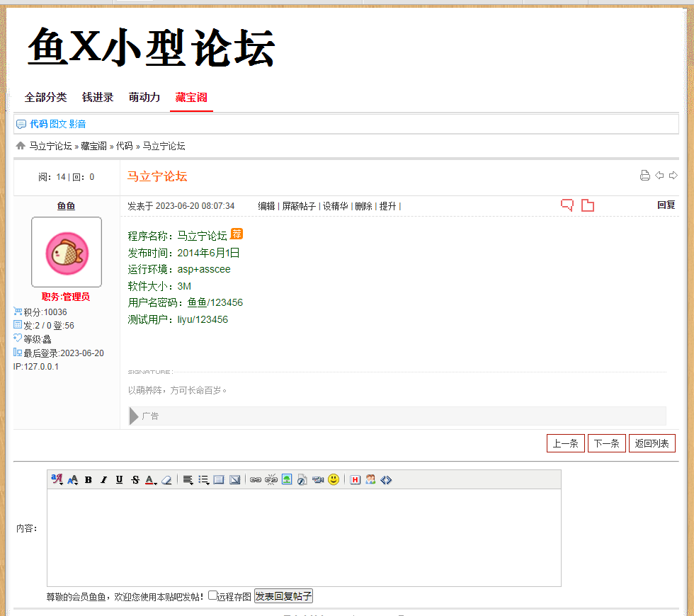The height and width of the screenshot is (616, 694).
Task: Open the 代码 sub-category link
Action: [38, 124]
